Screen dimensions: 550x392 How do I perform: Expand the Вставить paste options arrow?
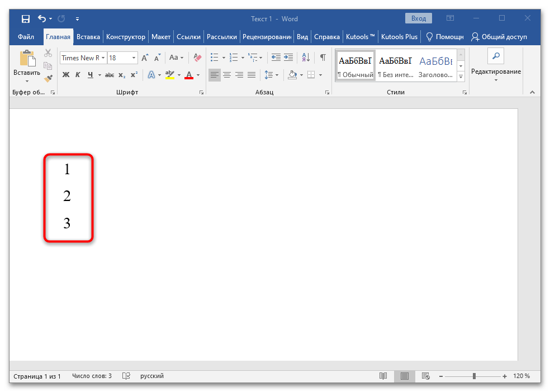pyautogui.click(x=27, y=82)
